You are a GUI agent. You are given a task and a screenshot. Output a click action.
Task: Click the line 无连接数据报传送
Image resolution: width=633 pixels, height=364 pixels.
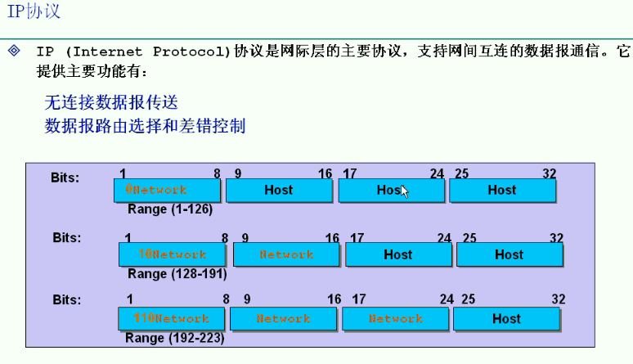click(111, 102)
